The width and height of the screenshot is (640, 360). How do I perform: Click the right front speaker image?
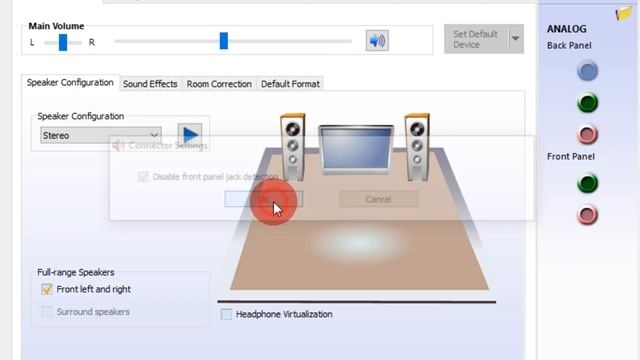(x=417, y=147)
